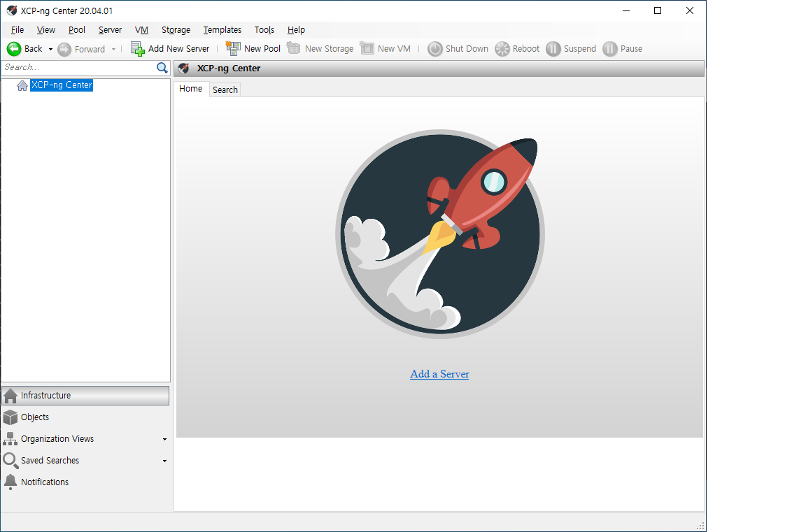Select the Notifications label

(x=45, y=482)
